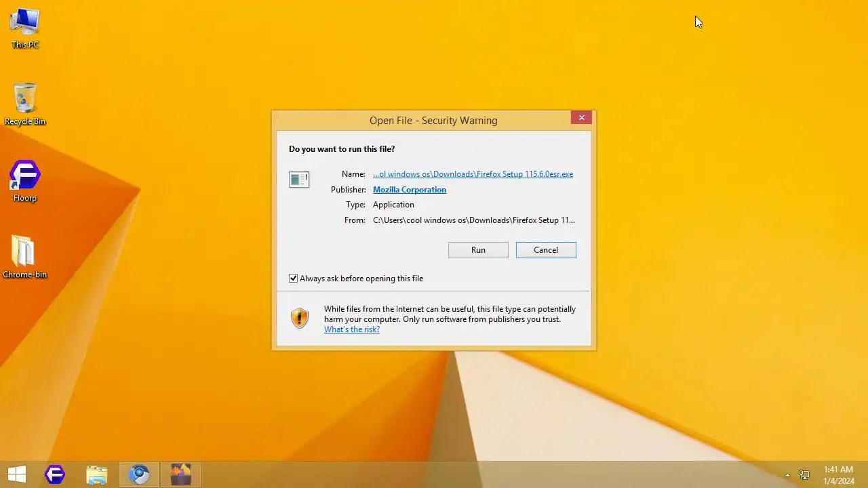Select the Recycle Bin desktop icon

[x=25, y=104]
